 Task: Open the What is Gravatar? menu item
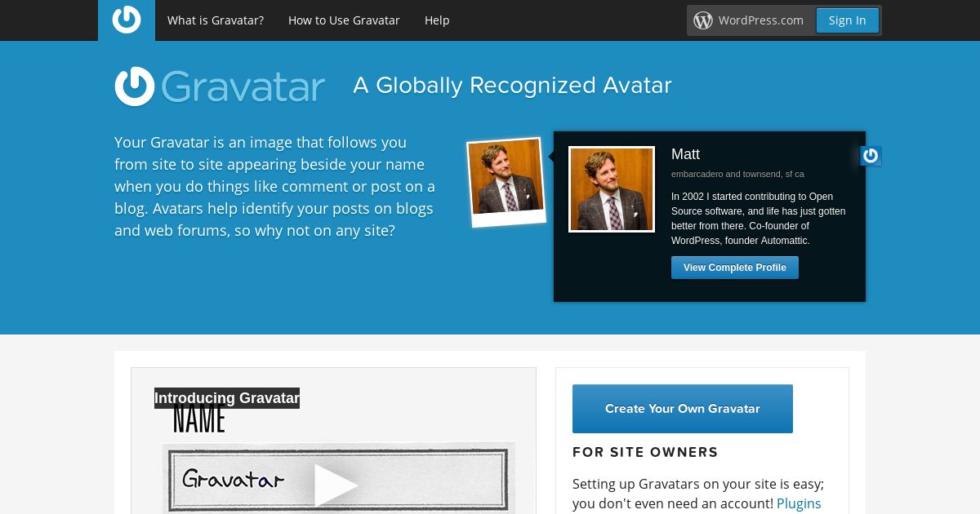click(216, 20)
